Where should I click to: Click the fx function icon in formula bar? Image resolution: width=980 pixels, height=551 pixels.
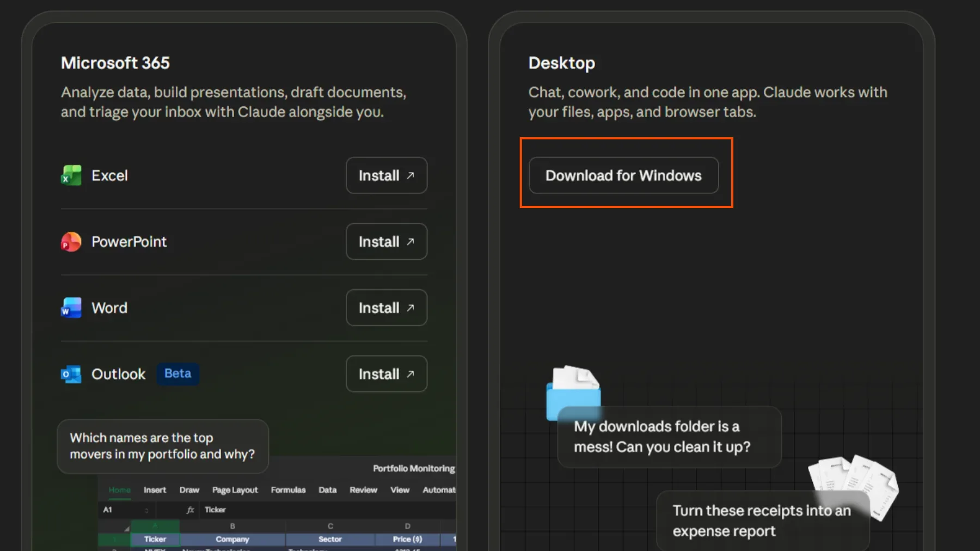[x=190, y=510]
